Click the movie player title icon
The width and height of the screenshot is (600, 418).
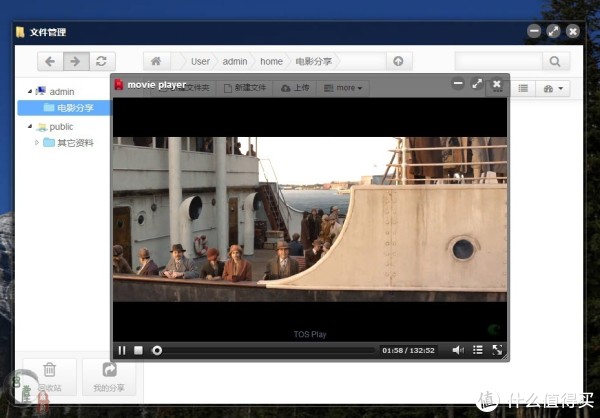point(119,84)
